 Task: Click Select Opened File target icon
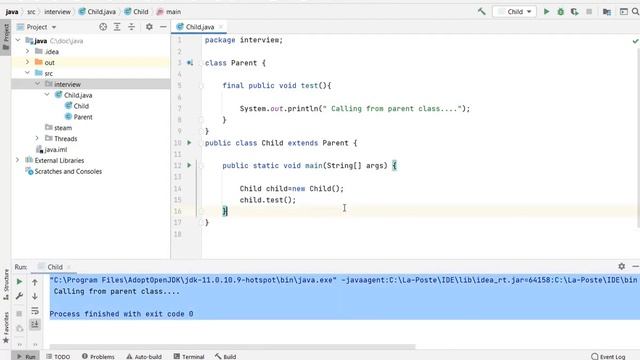pyautogui.click(x=103, y=27)
